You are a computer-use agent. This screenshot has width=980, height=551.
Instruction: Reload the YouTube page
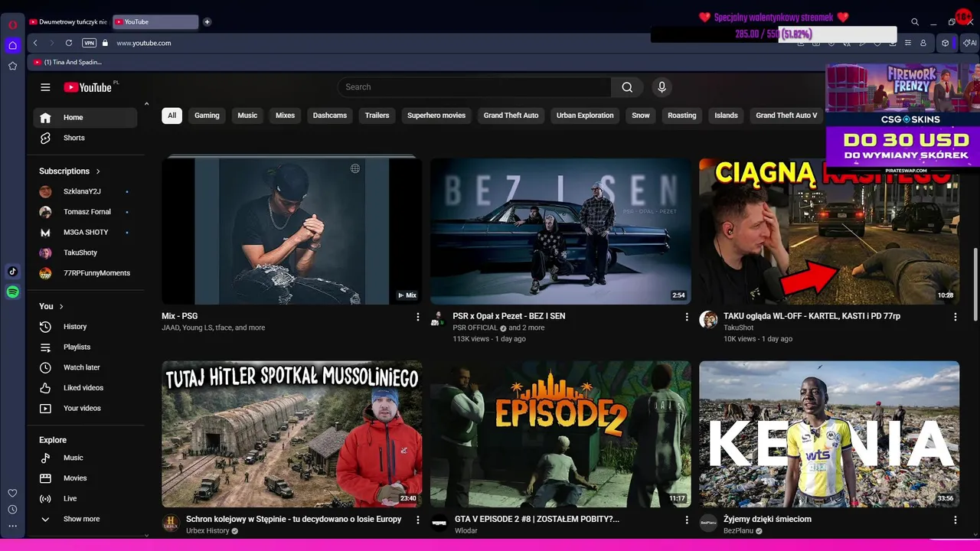coord(69,43)
